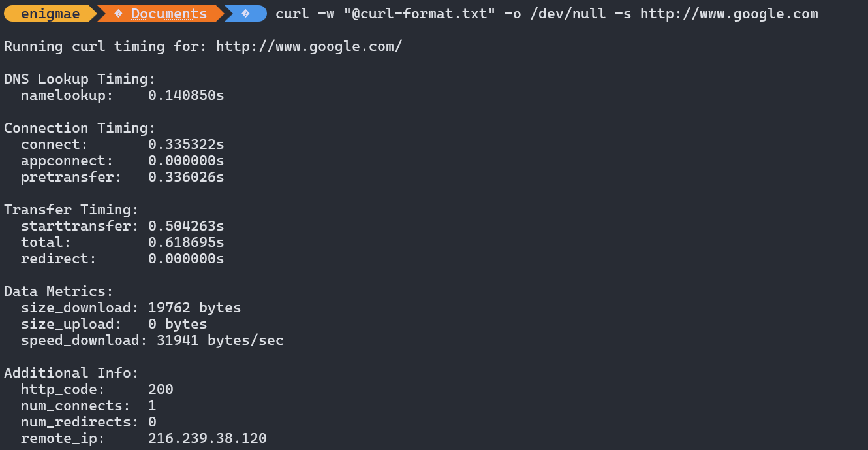The image size is (868, 450).
Task: Click the pretransfer value 0.336026s
Action: pos(186,177)
